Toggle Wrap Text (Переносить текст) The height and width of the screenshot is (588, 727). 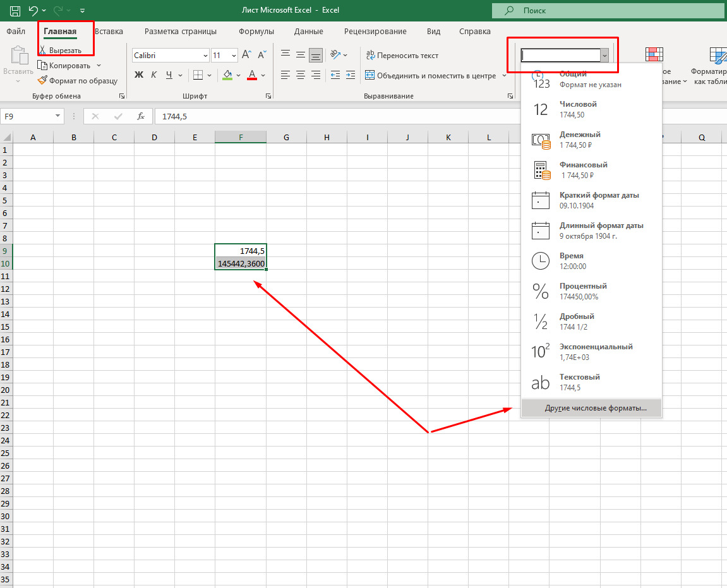tap(402, 56)
